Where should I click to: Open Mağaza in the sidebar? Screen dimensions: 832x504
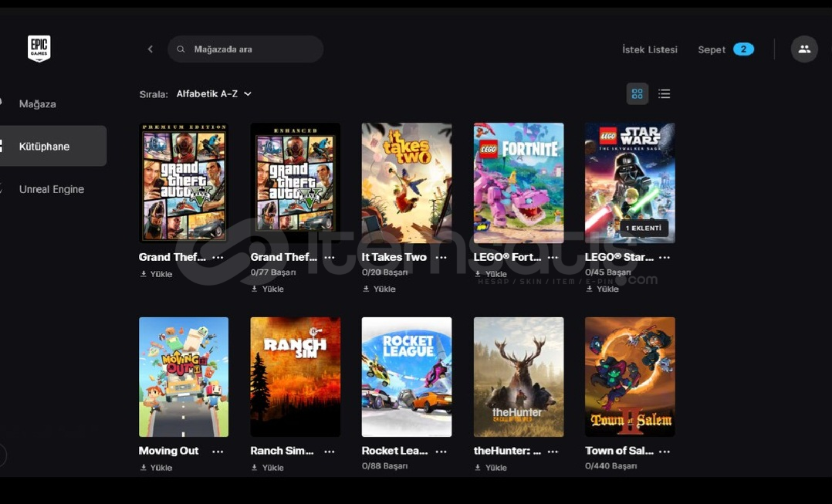pos(37,104)
